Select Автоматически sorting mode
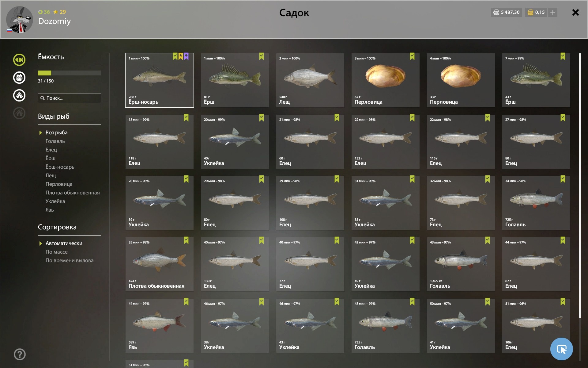This screenshot has height=368, width=588. point(64,243)
